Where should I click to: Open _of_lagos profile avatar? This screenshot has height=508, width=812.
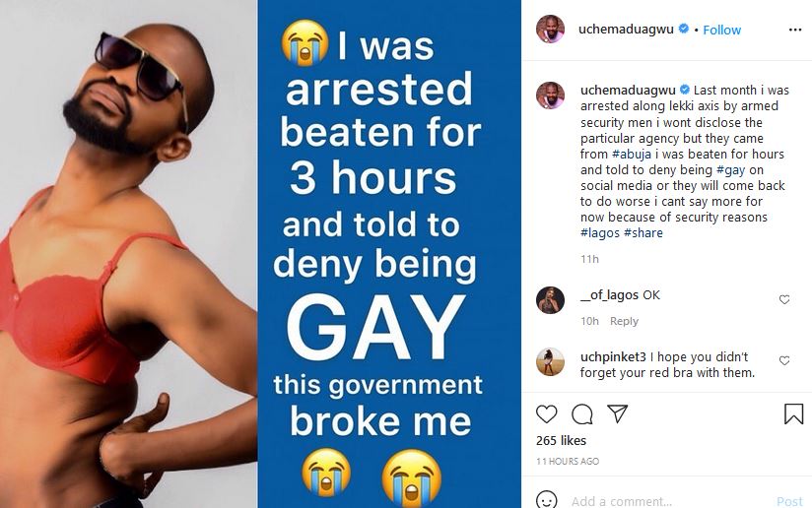point(550,300)
